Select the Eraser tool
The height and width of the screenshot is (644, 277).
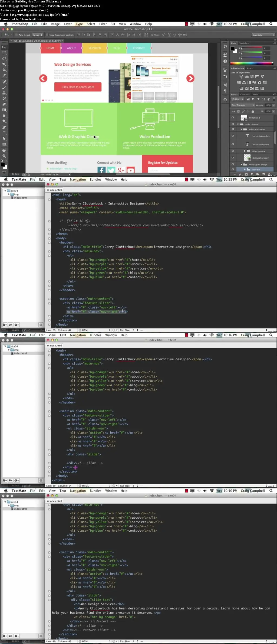click(4, 104)
